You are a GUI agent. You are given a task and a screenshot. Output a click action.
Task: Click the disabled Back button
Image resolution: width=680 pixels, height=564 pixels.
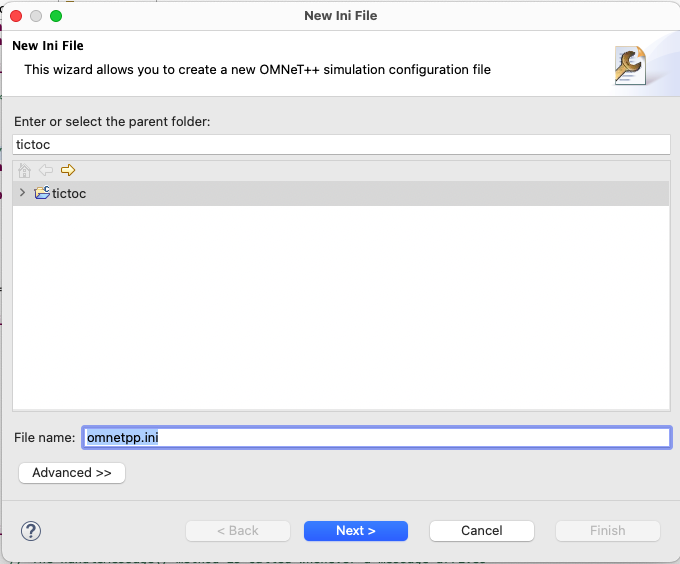tap(238, 531)
